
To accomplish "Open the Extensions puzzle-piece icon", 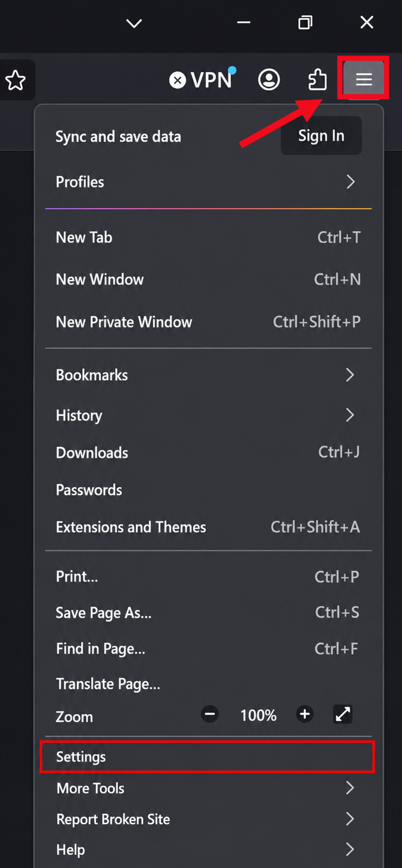I will 317,79.
